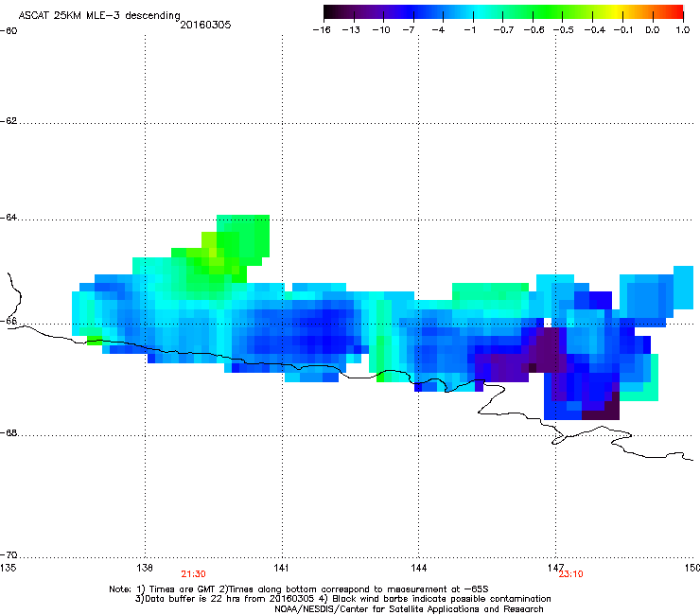Click the red time label "21:30"

pyautogui.click(x=193, y=574)
